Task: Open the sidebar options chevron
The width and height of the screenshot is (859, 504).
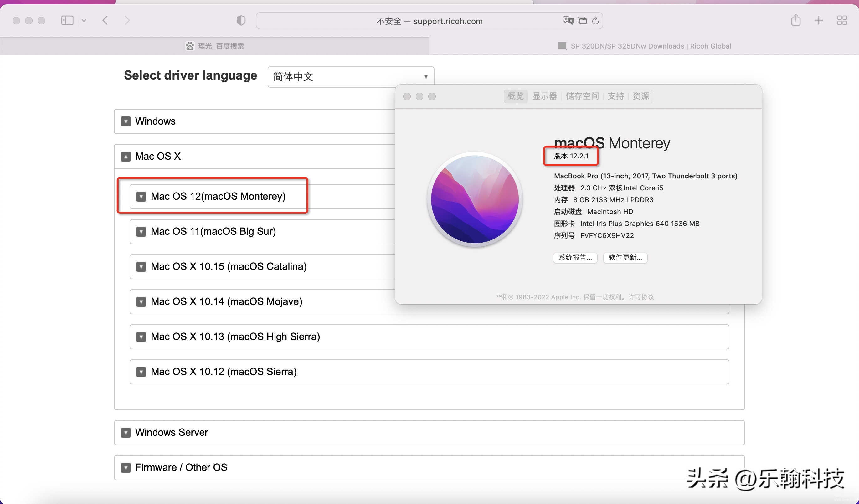Action: point(84,20)
